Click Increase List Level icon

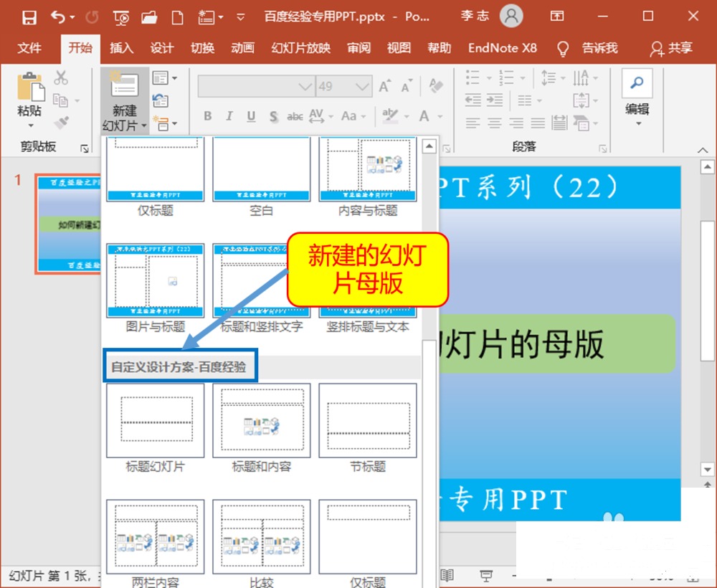click(x=495, y=100)
